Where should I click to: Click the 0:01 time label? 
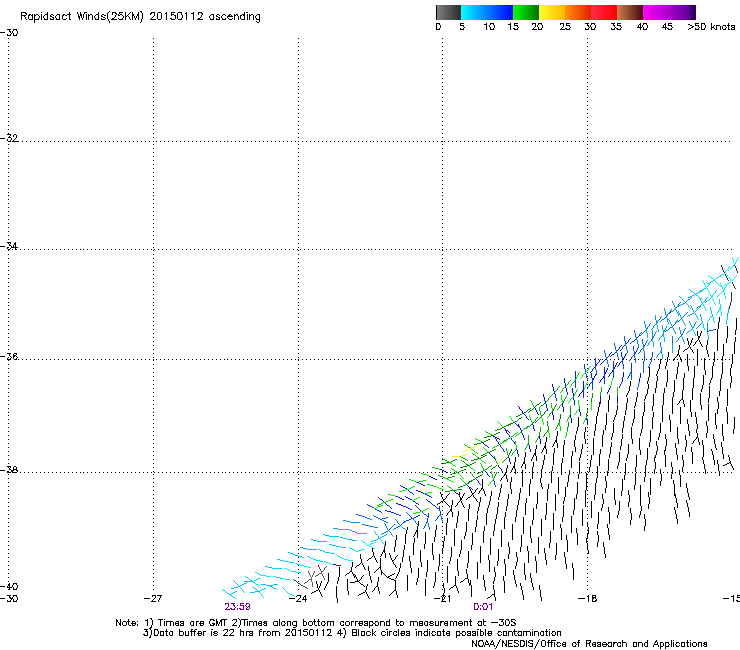(x=483, y=607)
